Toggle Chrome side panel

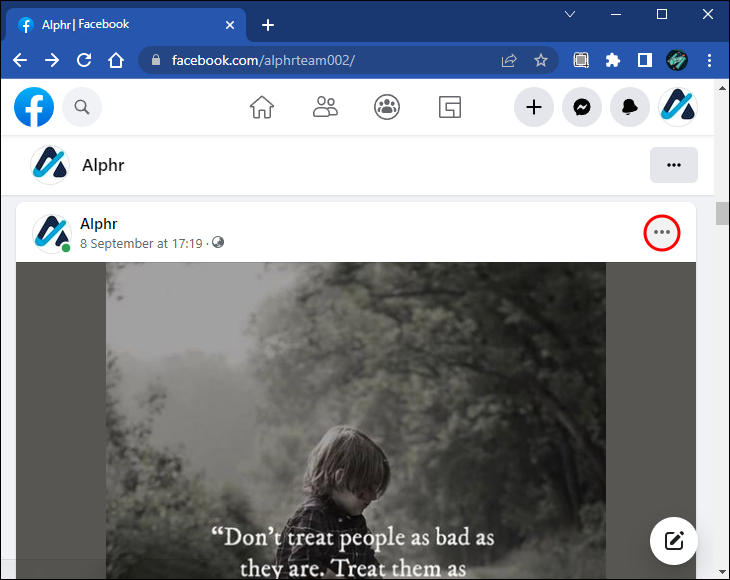[645, 61]
